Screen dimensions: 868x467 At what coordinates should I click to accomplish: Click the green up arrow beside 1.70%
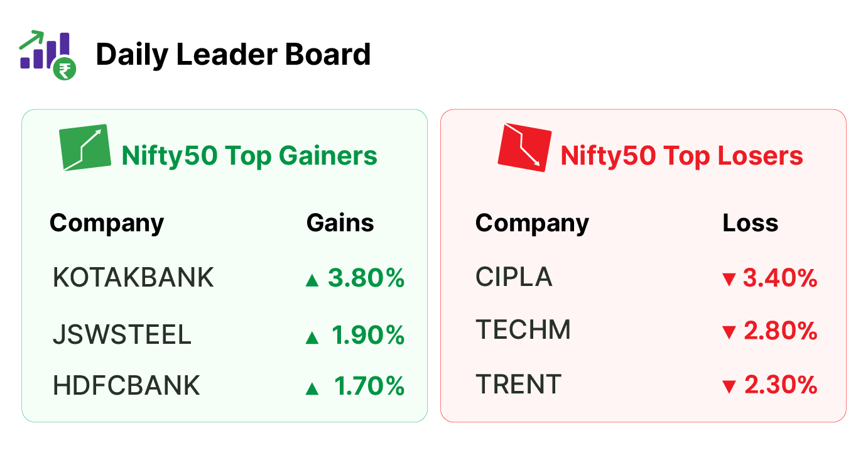coord(312,389)
